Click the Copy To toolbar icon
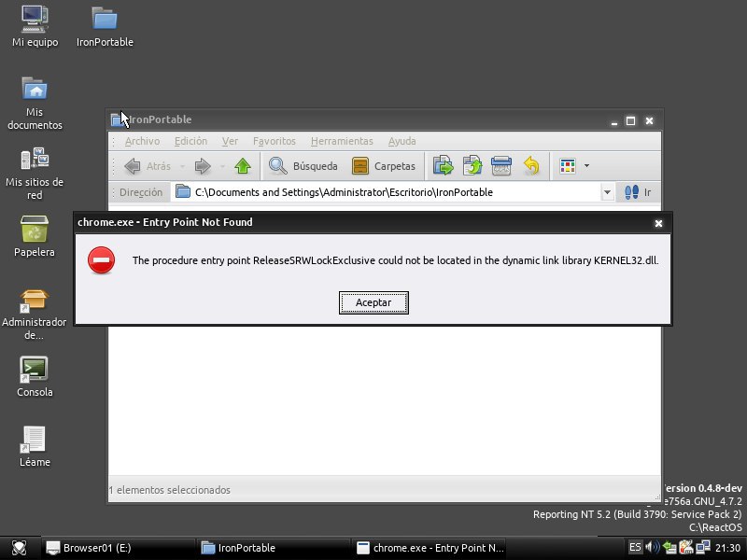 click(472, 166)
